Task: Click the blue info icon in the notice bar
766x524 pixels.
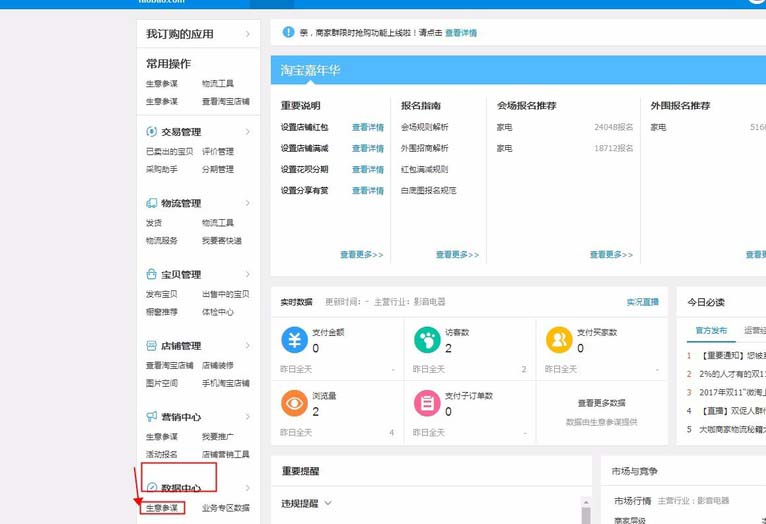Action: click(288, 32)
